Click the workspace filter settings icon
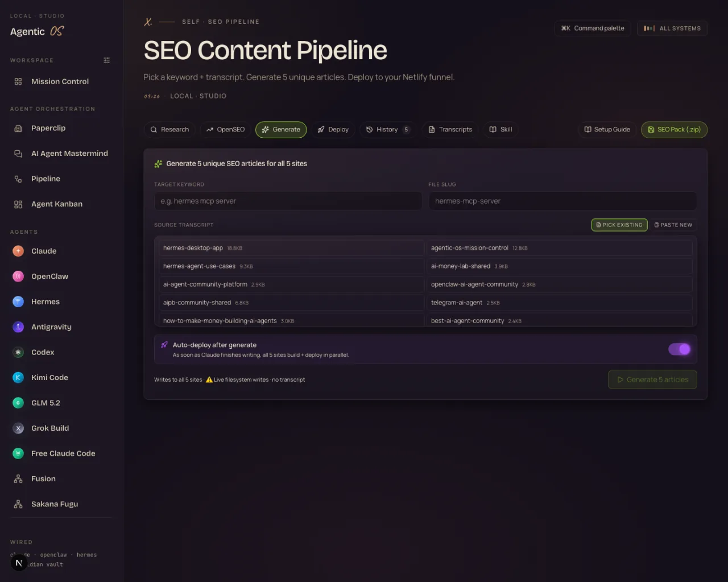Viewport: 728px width, 582px height. click(106, 60)
